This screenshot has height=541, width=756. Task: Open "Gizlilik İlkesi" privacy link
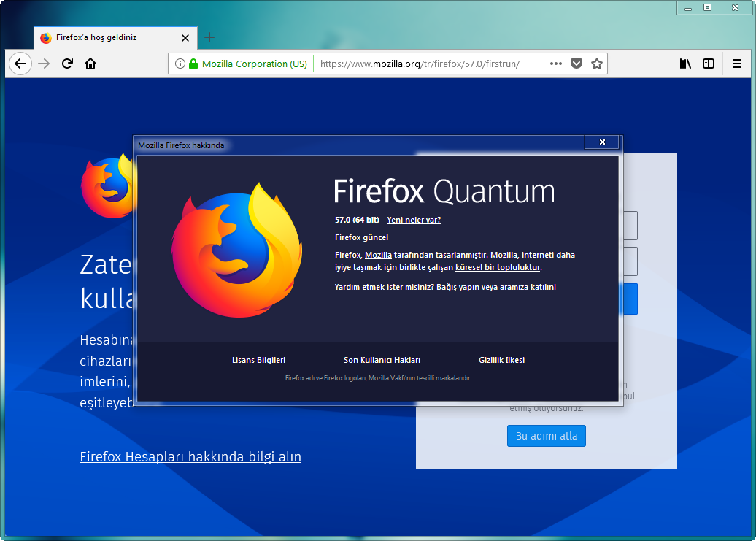(501, 360)
